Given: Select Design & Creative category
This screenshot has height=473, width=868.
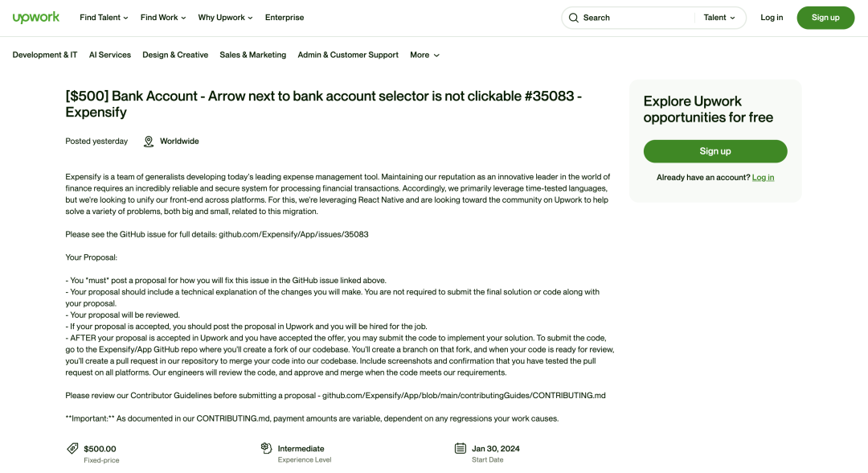Looking at the screenshot, I should click(x=175, y=55).
